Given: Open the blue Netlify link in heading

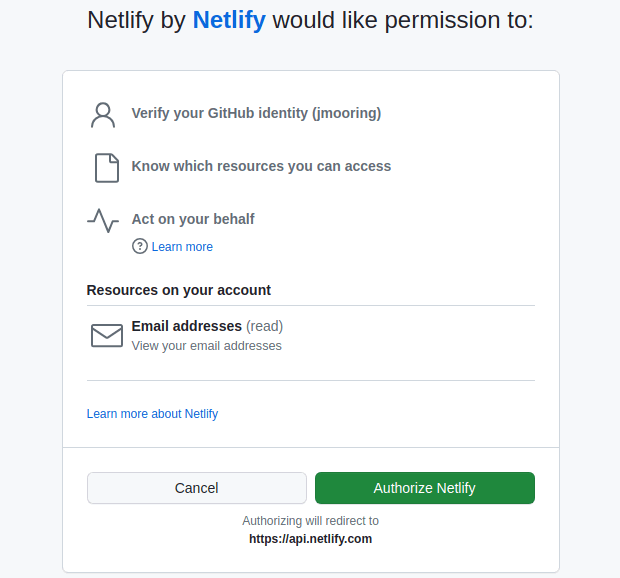Looking at the screenshot, I should pos(229,19).
